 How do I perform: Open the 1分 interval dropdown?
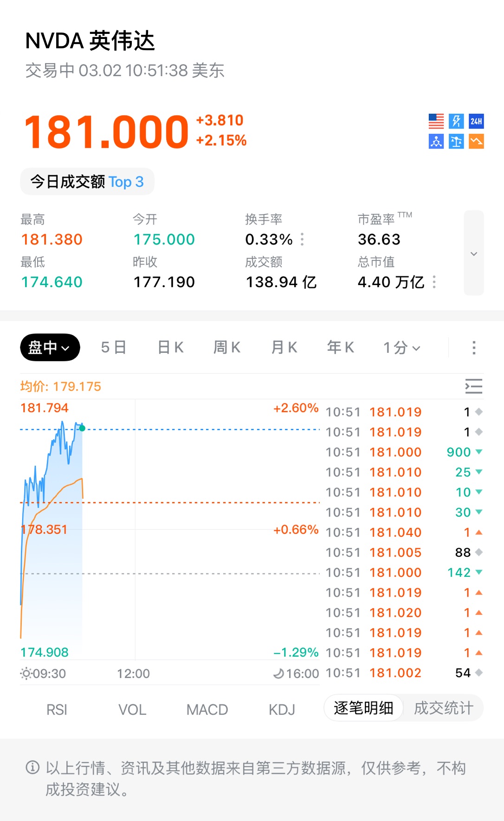click(401, 348)
